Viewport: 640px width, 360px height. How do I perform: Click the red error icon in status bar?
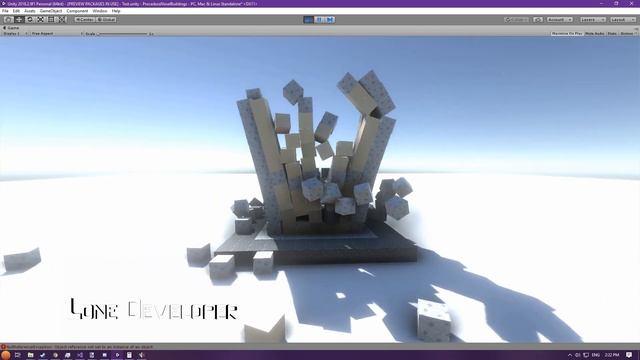coord(3,347)
